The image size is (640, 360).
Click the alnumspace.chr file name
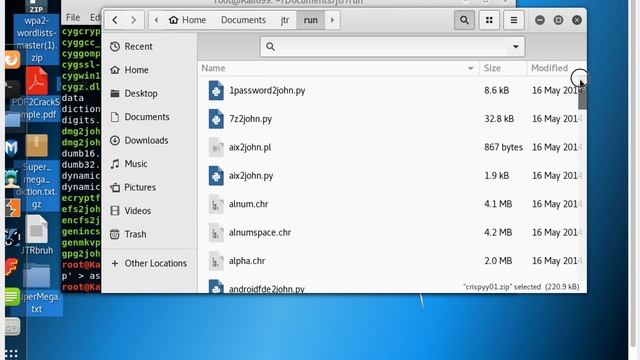click(260, 233)
